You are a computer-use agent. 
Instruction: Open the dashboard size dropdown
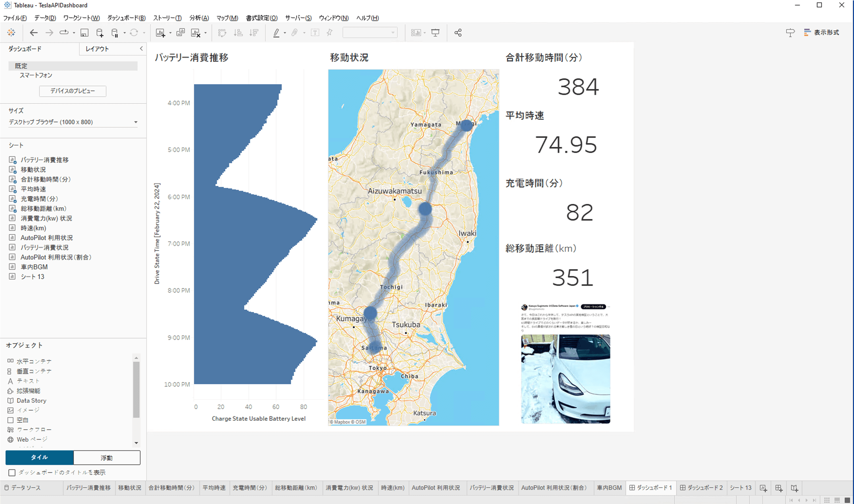click(136, 122)
